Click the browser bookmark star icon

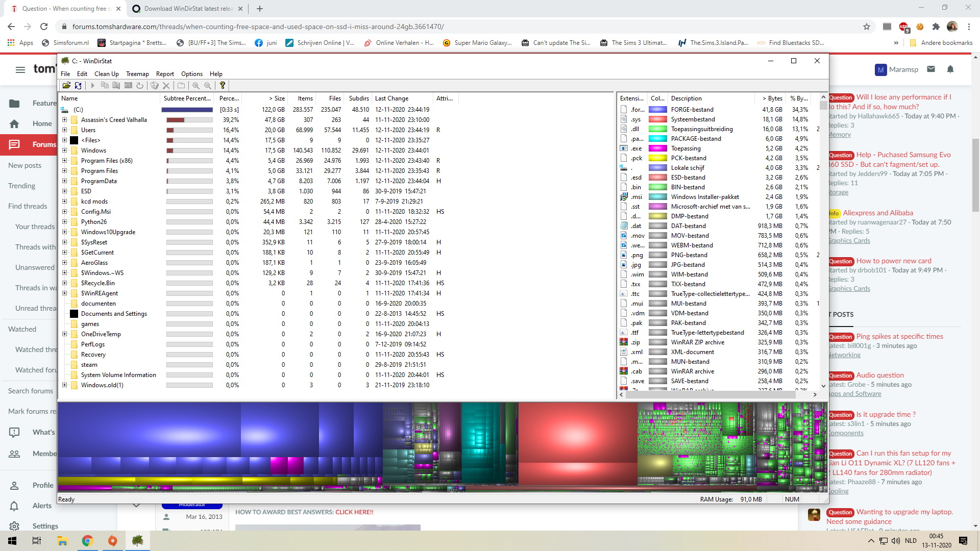(x=867, y=27)
